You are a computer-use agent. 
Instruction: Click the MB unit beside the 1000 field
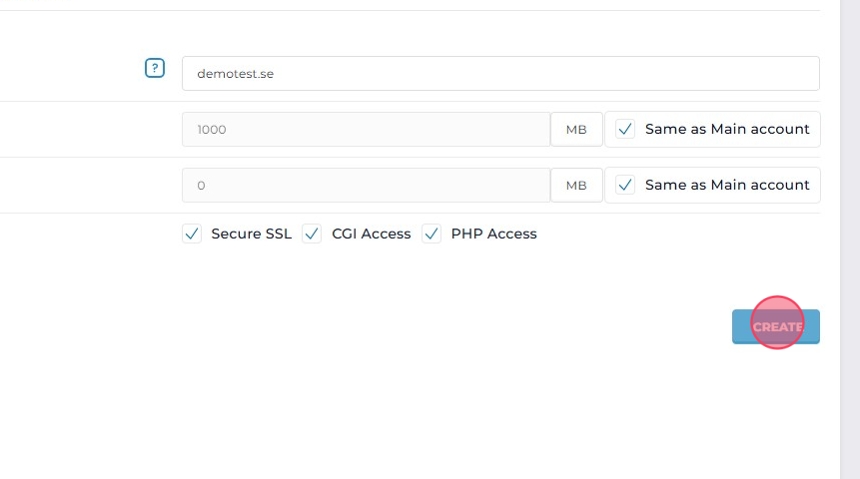[576, 129]
